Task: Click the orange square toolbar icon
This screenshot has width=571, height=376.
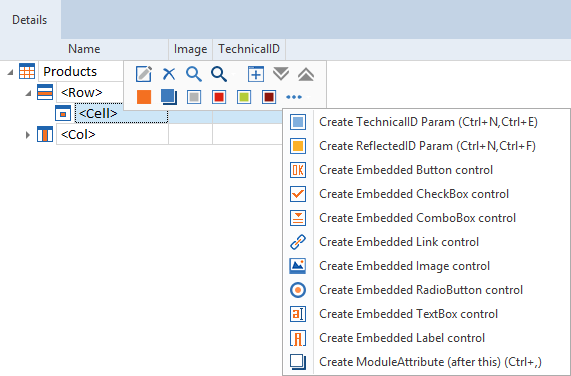Action: pos(144,97)
